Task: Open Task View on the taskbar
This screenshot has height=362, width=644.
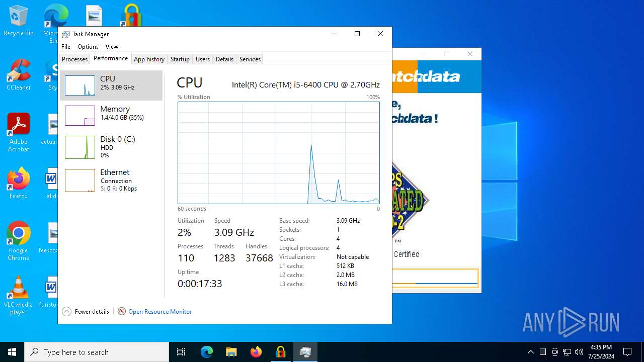Action: [181, 352]
